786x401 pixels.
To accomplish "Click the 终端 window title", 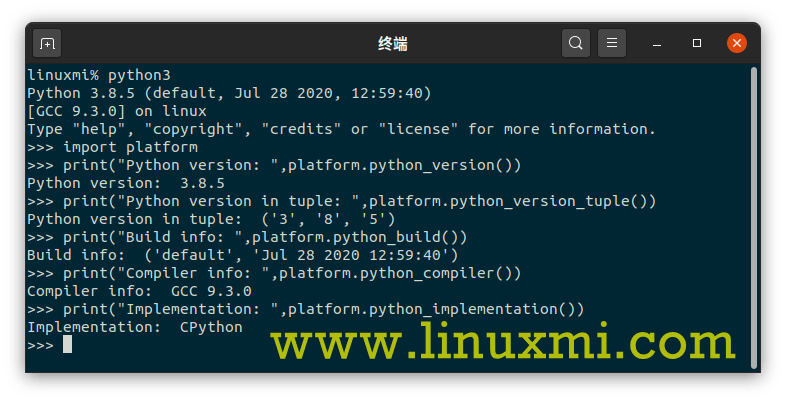I will coord(392,44).
